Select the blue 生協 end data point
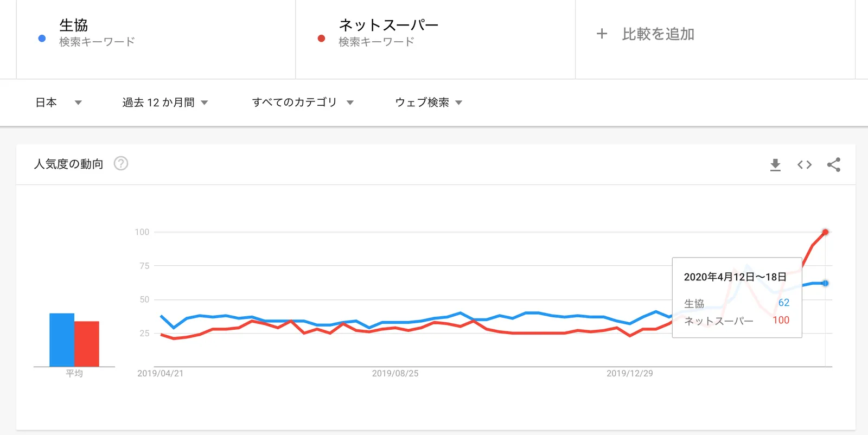 [825, 283]
